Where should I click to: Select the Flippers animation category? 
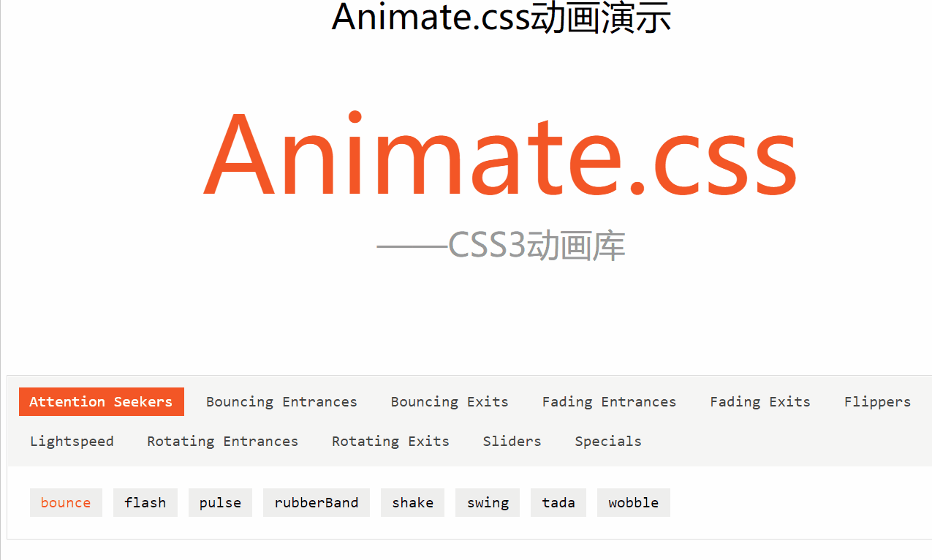click(x=877, y=401)
